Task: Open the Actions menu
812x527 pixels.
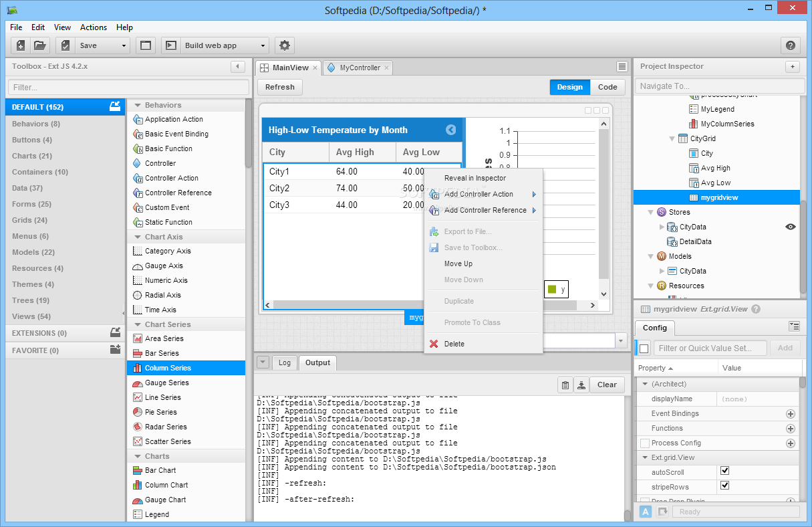Action: coord(94,27)
